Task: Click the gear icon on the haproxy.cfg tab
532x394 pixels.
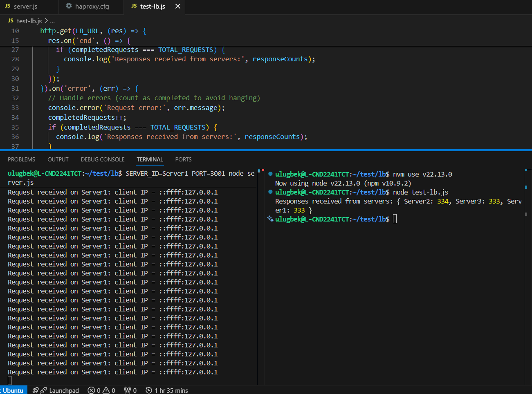Action: pyautogui.click(x=69, y=6)
